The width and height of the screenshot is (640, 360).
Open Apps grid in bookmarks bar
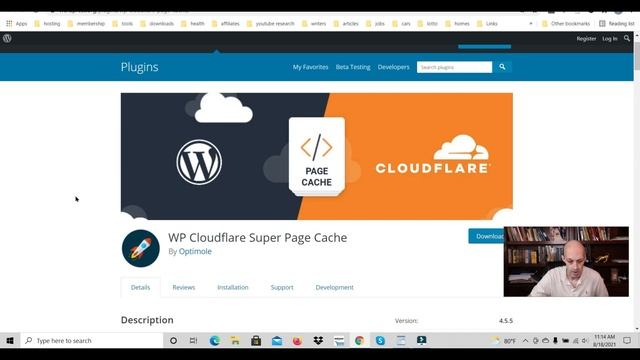pos(16,24)
